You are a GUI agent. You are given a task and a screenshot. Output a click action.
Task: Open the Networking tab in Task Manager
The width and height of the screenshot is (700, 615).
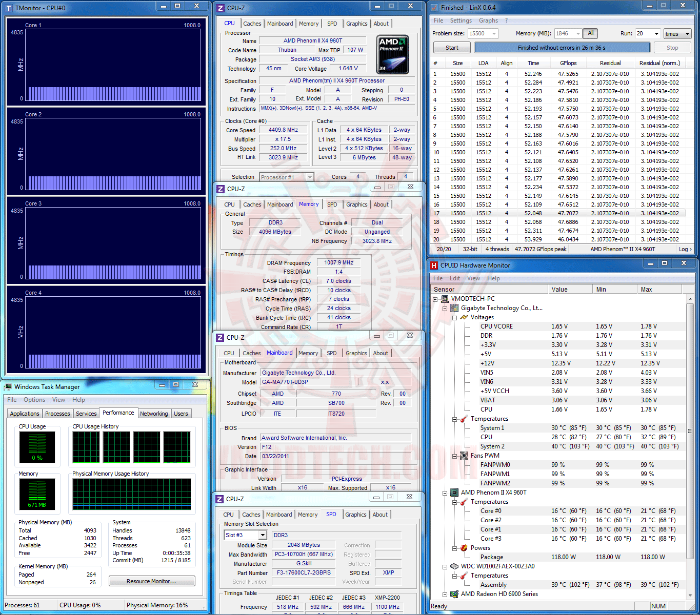click(154, 414)
